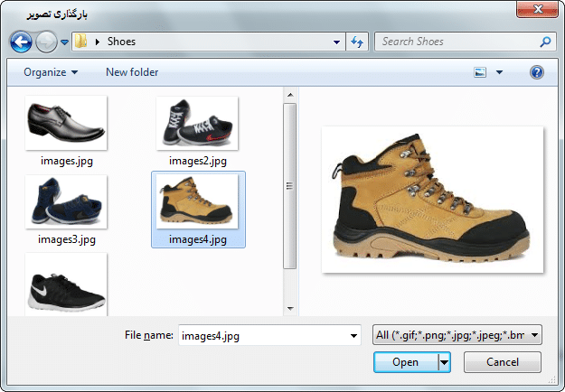Expand the path arrow before Shoes

coord(97,42)
